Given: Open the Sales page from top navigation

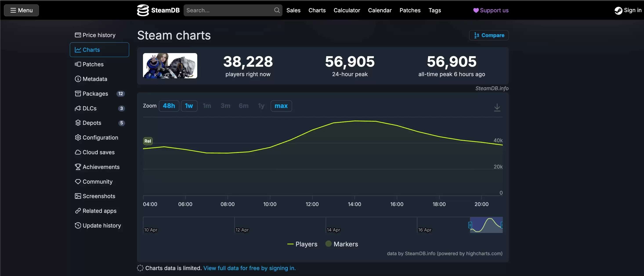Looking at the screenshot, I should pyautogui.click(x=293, y=10).
